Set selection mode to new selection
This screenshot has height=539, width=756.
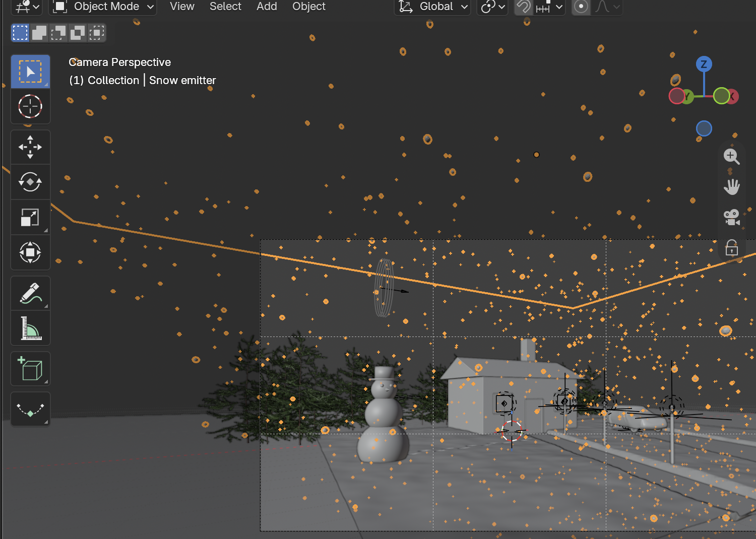(20, 33)
